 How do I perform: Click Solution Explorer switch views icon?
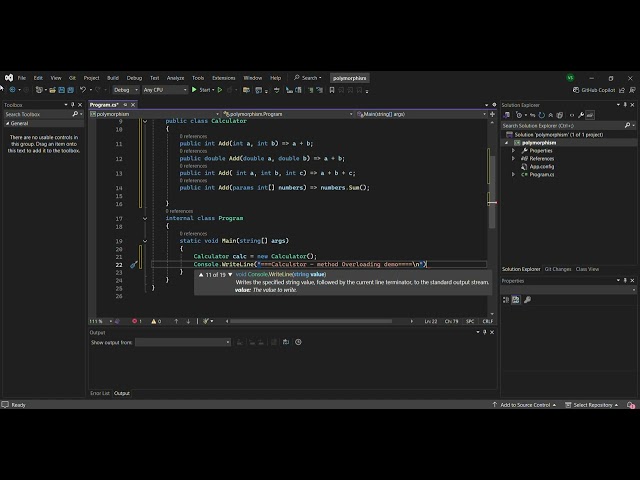point(507,115)
